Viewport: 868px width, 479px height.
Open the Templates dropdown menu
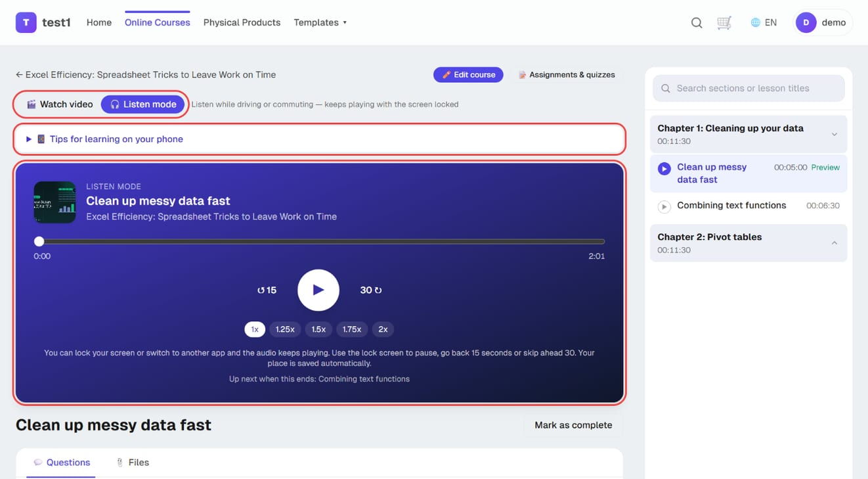(x=320, y=22)
